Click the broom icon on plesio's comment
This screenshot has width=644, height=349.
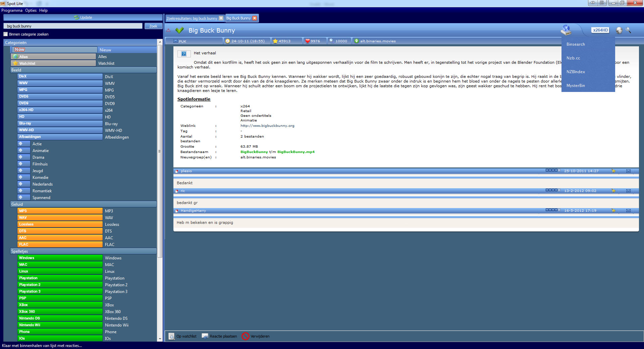pos(613,171)
